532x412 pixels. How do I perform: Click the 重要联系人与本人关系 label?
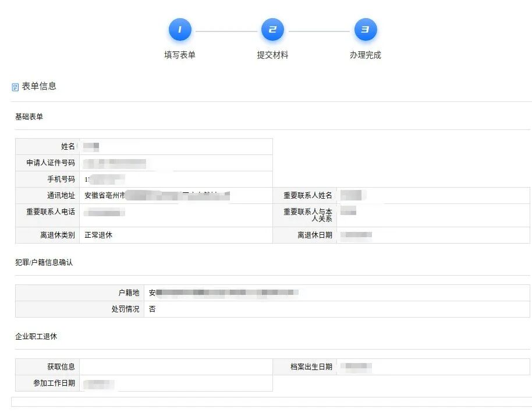(308, 216)
